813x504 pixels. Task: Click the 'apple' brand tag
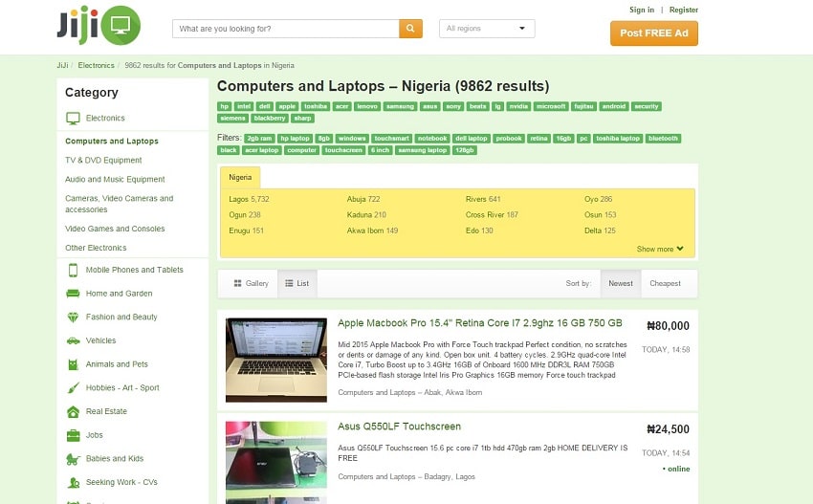point(287,106)
